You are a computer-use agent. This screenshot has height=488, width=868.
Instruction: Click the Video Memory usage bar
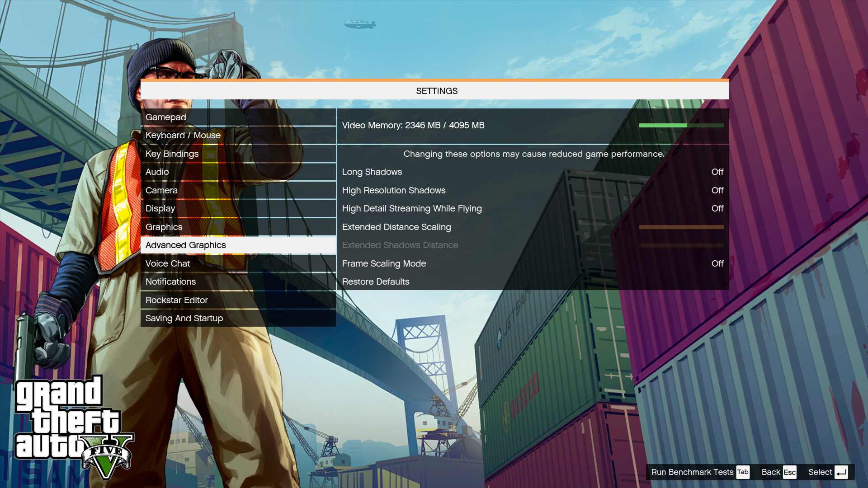click(681, 126)
